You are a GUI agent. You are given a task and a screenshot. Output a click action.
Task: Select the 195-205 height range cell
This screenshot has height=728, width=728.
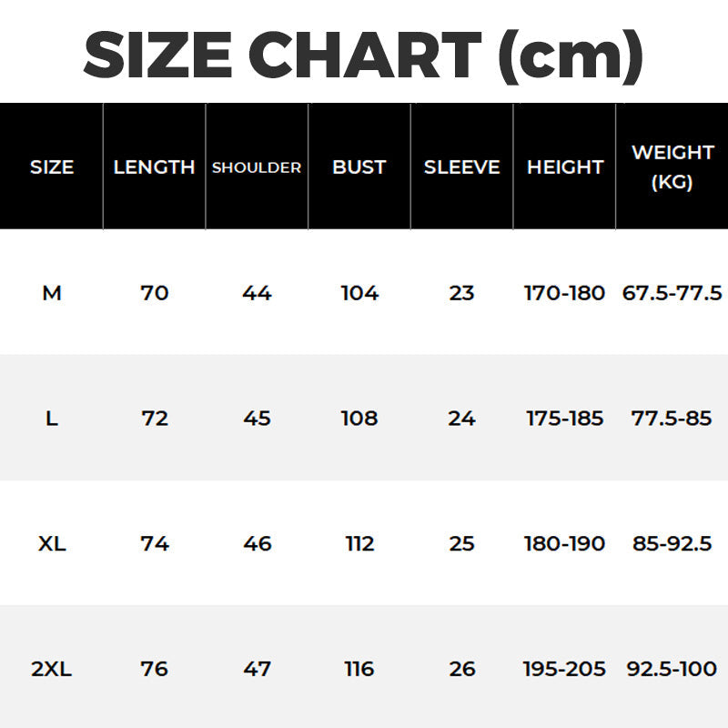coord(565,670)
